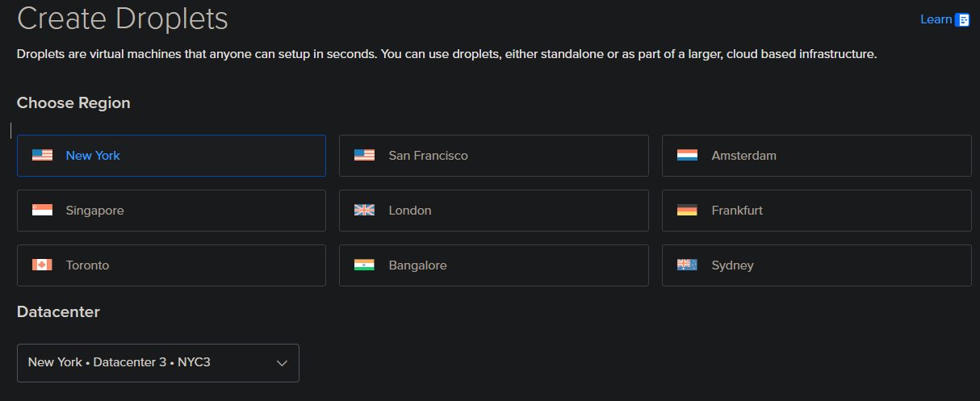Screen dimensions: 980x401
Task: Select the New York region option
Action: (x=171, y=156)
